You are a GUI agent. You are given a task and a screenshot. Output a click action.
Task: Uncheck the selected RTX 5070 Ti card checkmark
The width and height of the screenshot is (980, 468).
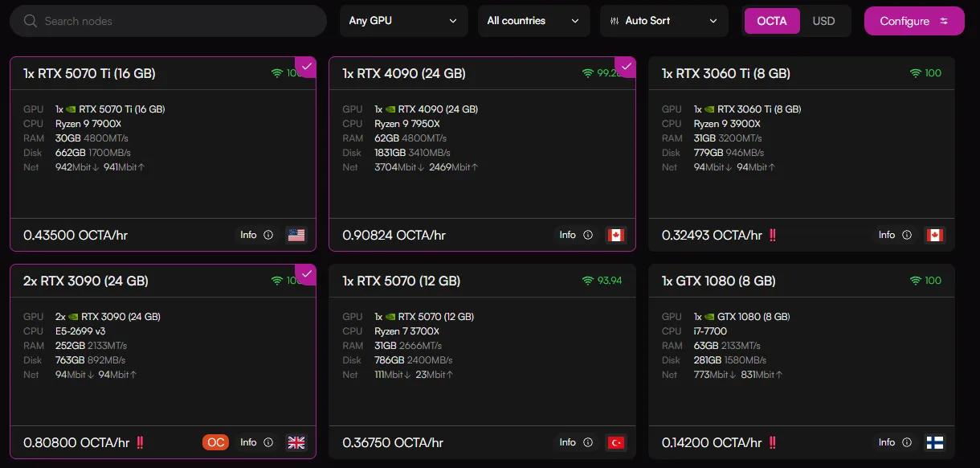click(x=307, y=66)
